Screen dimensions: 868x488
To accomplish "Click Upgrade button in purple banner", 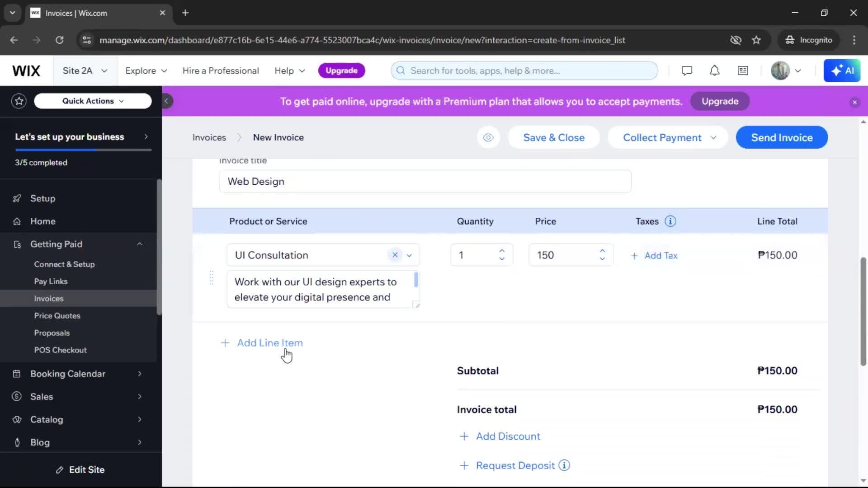I will [720, 102].
